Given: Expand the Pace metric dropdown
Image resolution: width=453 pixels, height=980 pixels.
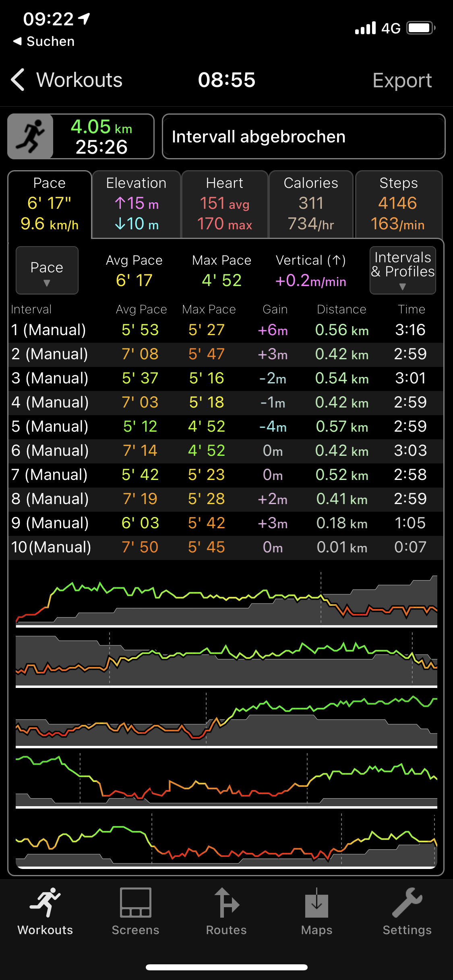Looking at the screenshot, I should coord(47,270).
